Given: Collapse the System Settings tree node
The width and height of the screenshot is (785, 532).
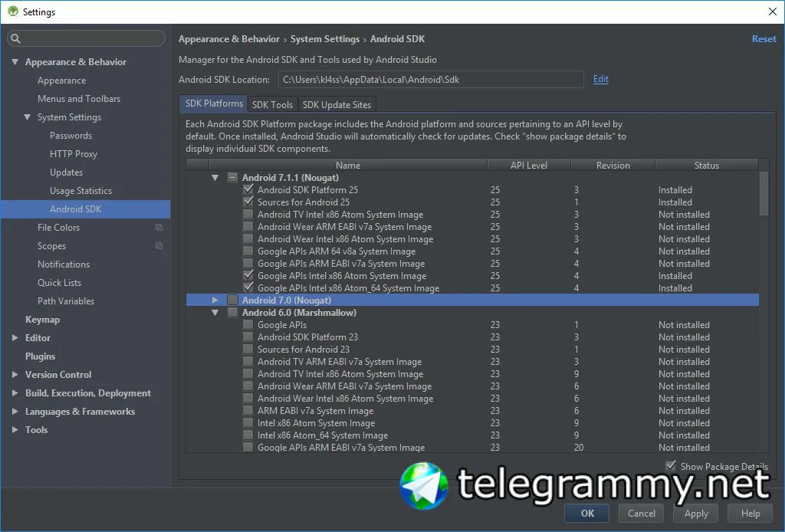Looking at the screenshot, I should [27, 117].
